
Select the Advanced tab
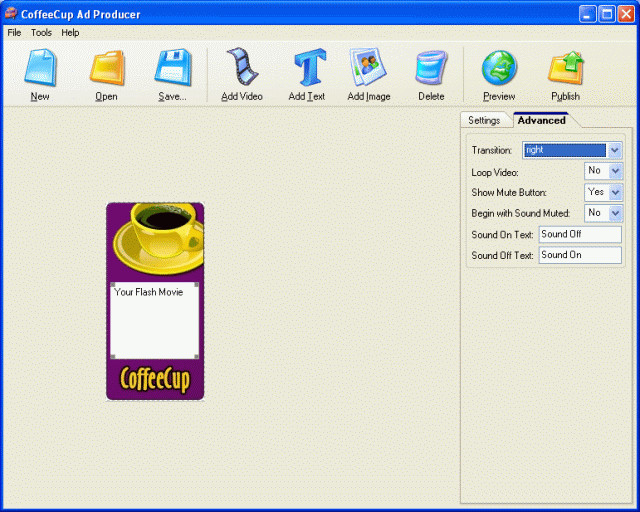pyautogui.click(x=542, y=120)
